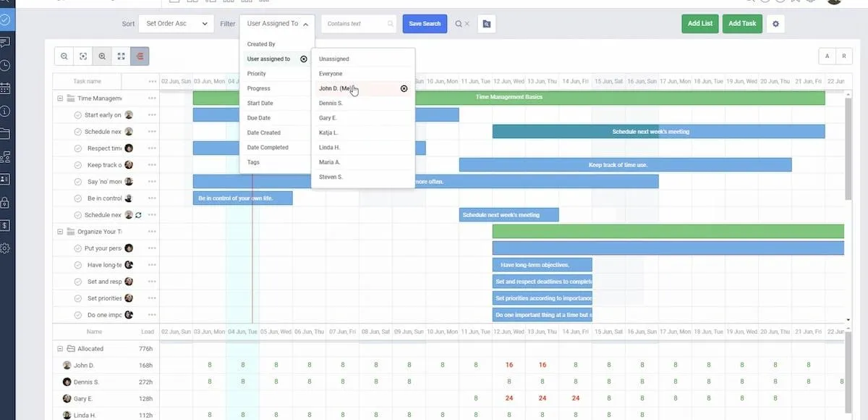Click the Add Task button
The height and width of the screenshot is (420, 868).
[742, 24]
